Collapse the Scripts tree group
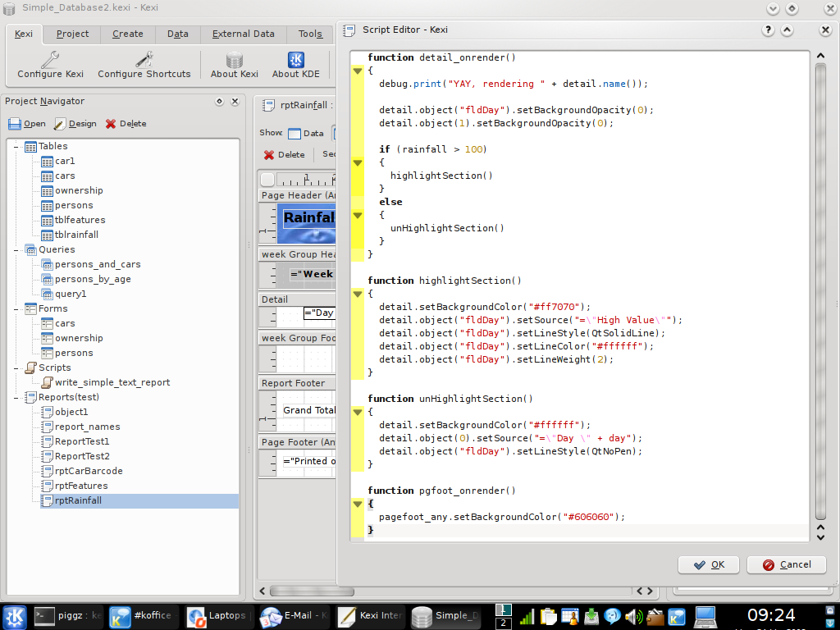840x630 pixels. 16,367
